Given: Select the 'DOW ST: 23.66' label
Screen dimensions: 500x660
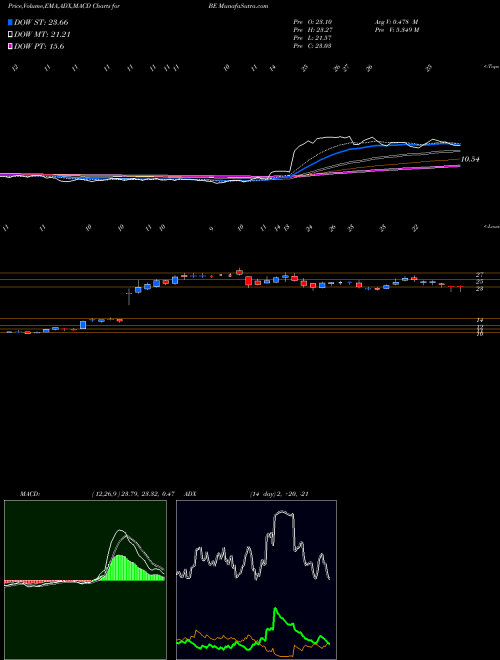Looking at the screenshot, I should (41, 22).
